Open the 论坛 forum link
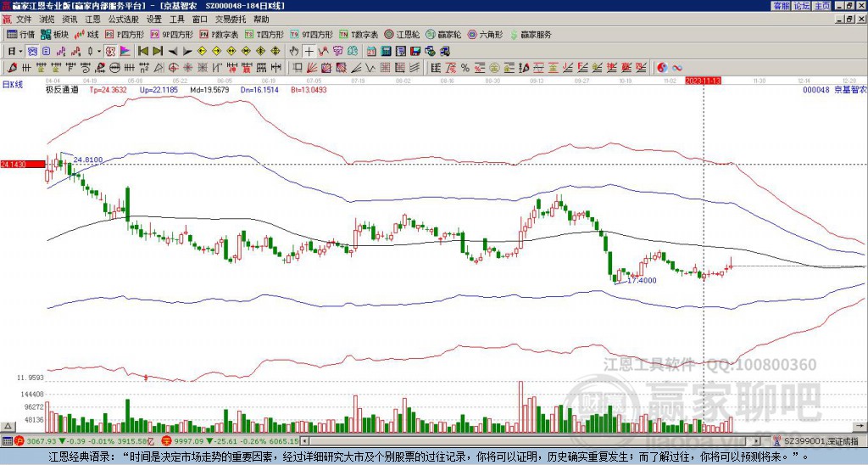The height and width of the screenshot is (465, 868). 802,6
